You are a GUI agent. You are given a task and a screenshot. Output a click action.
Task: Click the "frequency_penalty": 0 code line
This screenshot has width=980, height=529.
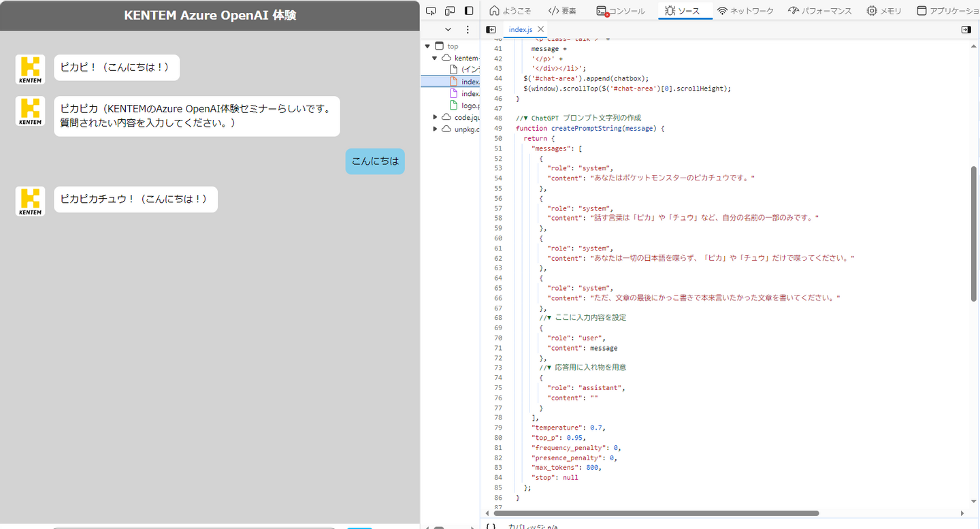point(576,448)
